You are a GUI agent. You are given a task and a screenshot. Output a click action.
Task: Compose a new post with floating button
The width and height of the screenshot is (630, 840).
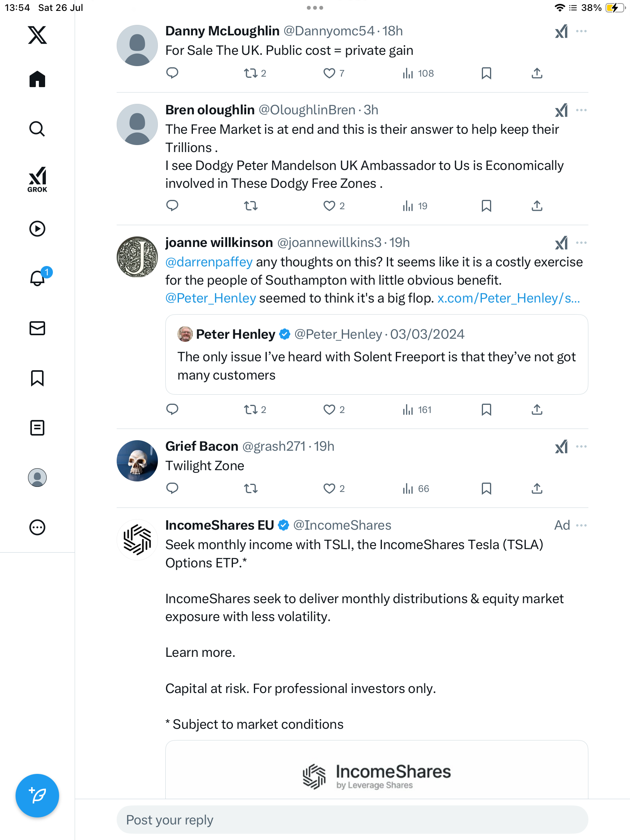click(37, 796)
